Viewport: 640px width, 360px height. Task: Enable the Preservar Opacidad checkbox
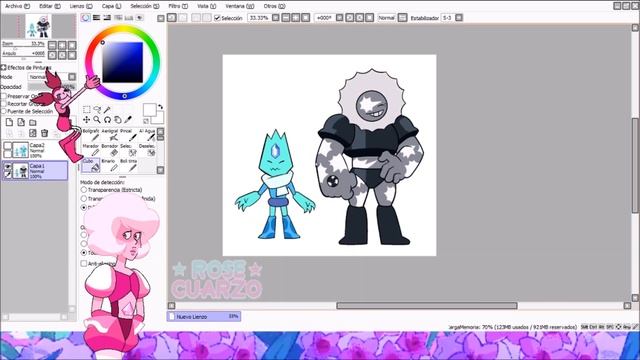pos(4,96)
